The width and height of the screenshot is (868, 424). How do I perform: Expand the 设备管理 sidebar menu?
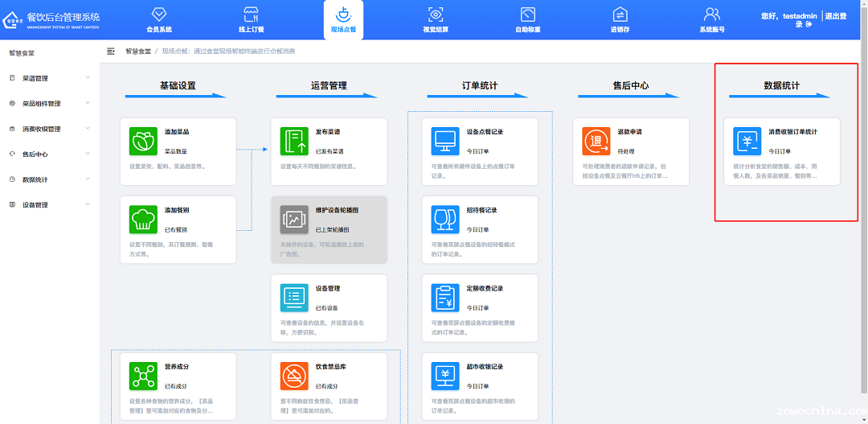coord(48,205)
